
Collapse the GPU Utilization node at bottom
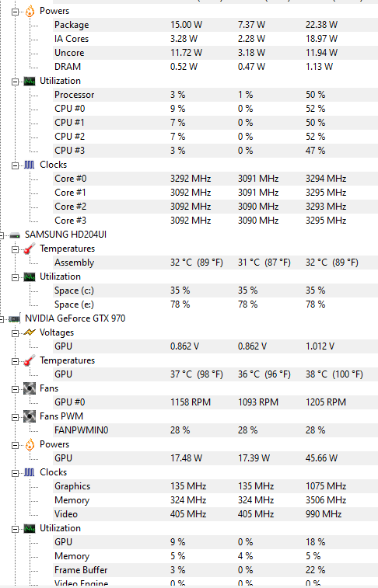coord(15,529)
